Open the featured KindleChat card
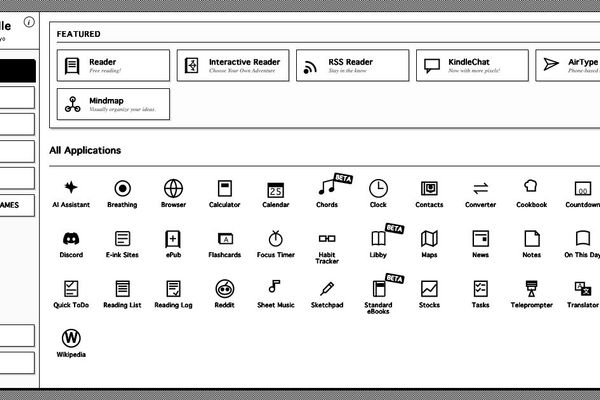Screen dimensions: 600x400 (x=473, y=65)
